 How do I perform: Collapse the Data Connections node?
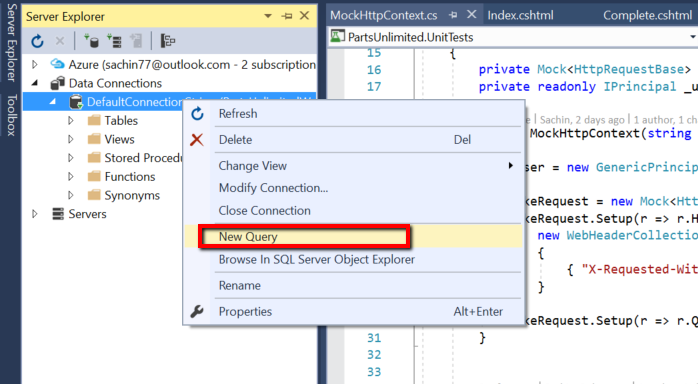pyautogui.click(x=35, y=83)
